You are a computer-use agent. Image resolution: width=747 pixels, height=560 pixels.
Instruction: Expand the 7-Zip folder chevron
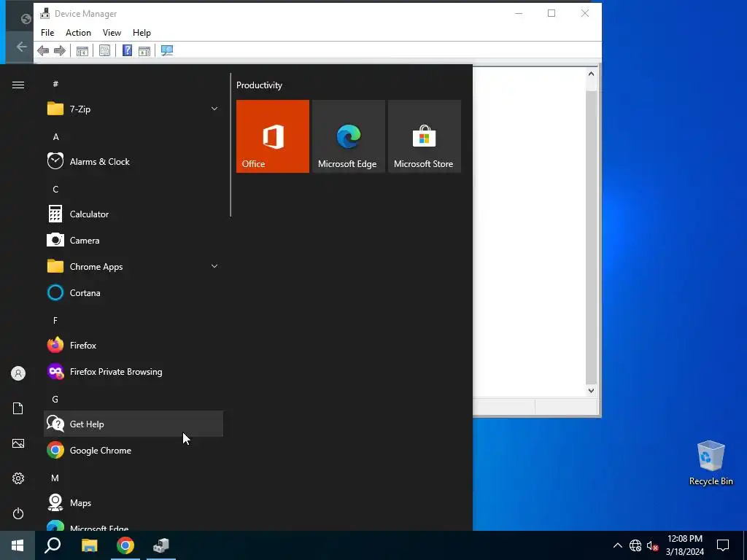214,109
